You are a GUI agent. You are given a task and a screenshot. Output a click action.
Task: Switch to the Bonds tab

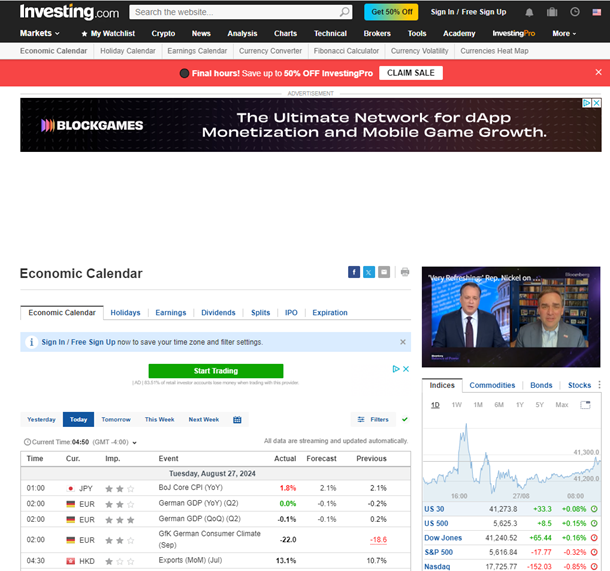(541, 385)
